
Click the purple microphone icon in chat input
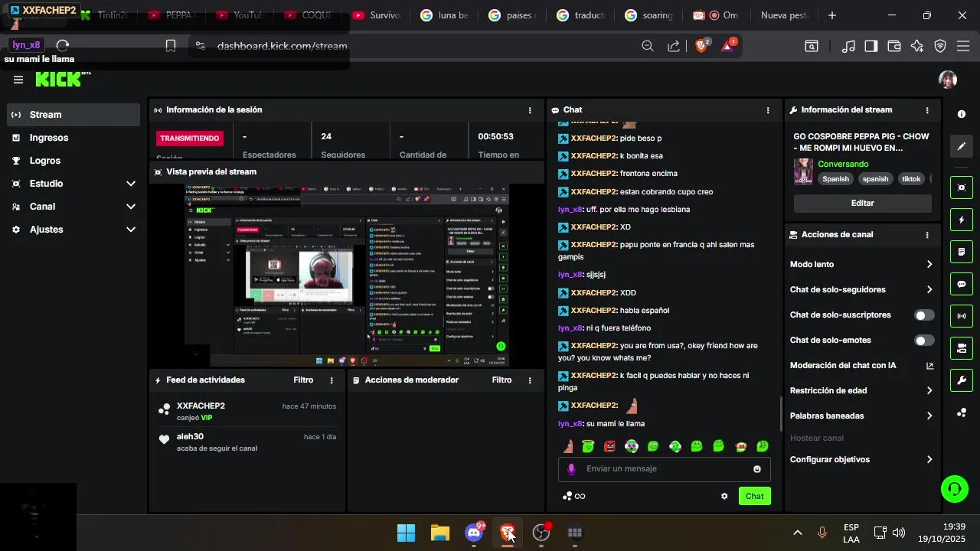coord(571,469)
